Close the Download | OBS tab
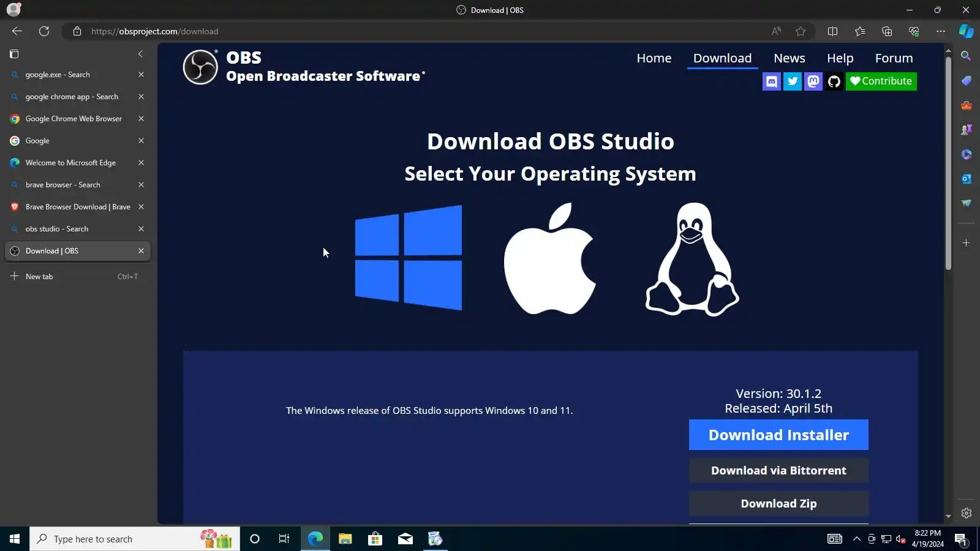Screen dimensions: 980x551 tap(141, 251)
